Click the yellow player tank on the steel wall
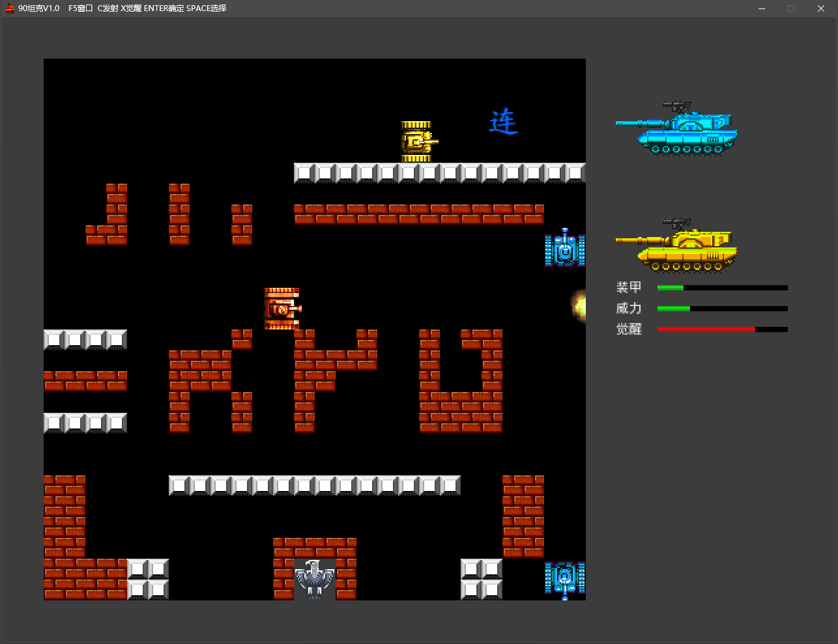This screenshot has height=644, width=838. (x=418, y=141)
